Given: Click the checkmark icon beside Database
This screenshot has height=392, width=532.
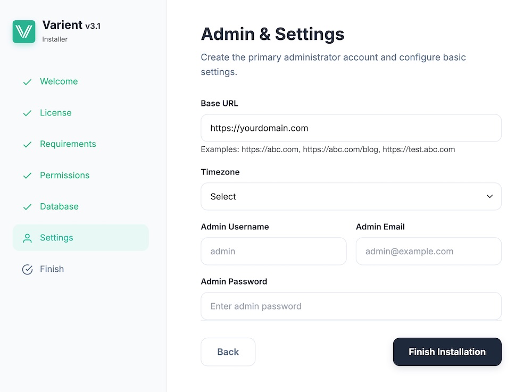Looking at the screenshot, I should click(27, 207).
